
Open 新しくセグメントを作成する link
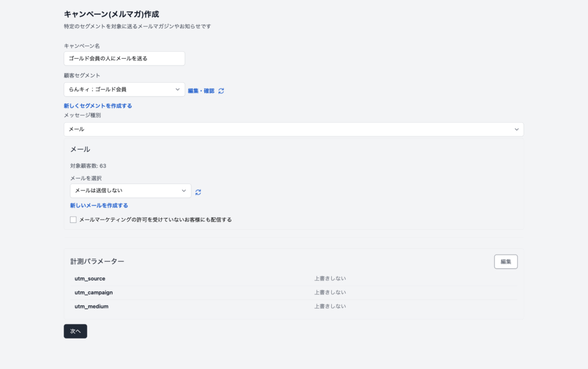click(x=98, y=106)
